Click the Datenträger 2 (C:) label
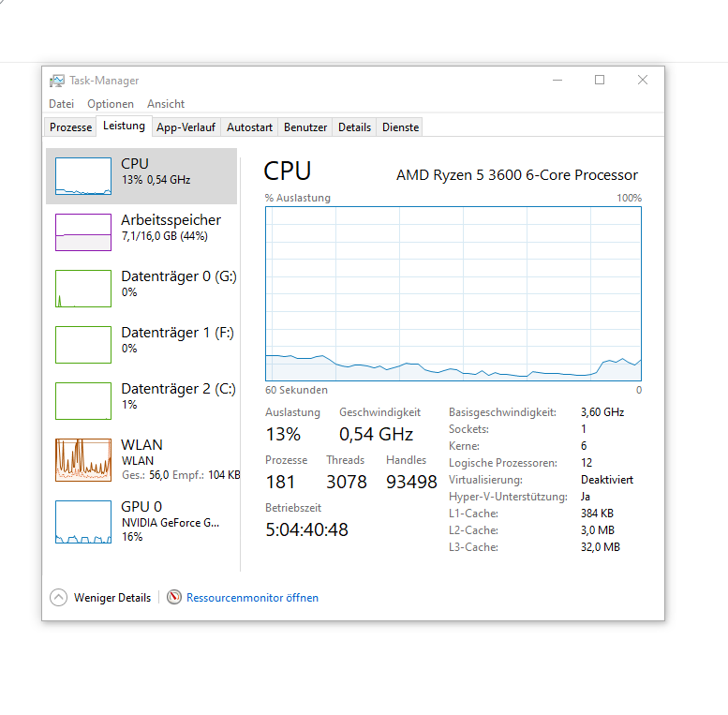Screen dimensions: 728x715 pyautogui.click(x=178, y=389)
